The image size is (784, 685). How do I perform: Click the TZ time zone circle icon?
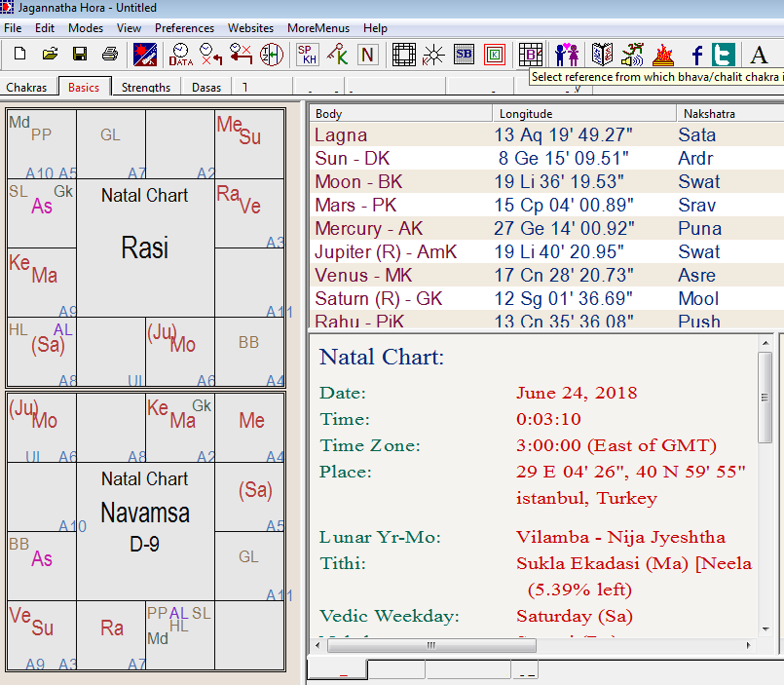point(272,54)
